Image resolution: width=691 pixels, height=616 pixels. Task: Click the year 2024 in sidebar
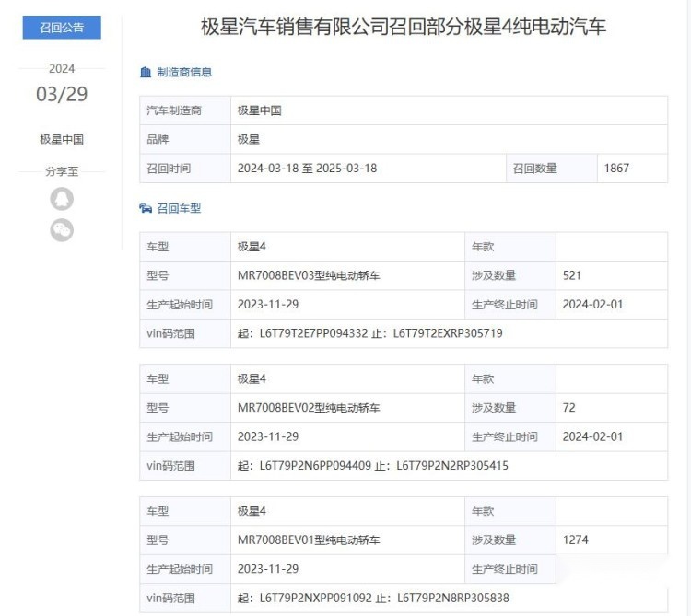[x=62, y=69]
